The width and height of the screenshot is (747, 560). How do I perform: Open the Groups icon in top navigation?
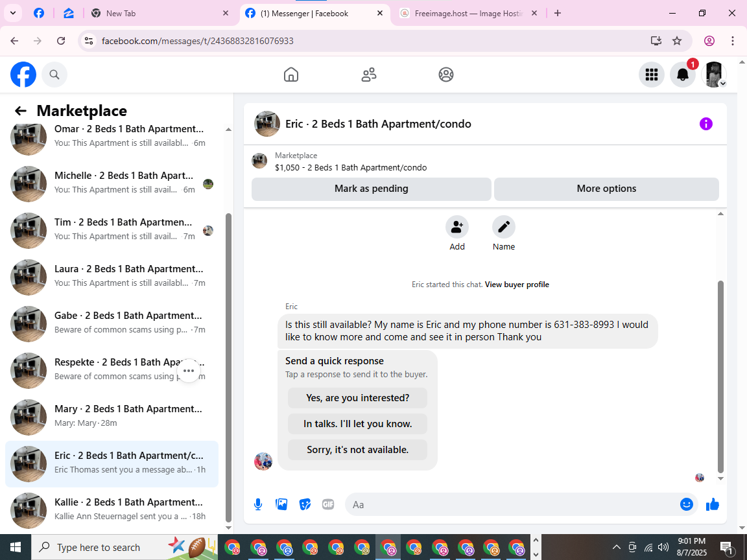tap(446, 75)
